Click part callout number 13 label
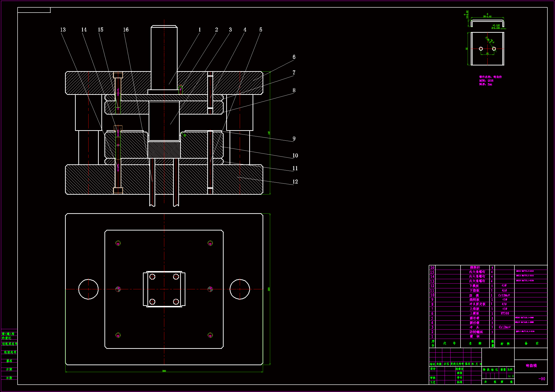555x392 pixels. [63, 30]
